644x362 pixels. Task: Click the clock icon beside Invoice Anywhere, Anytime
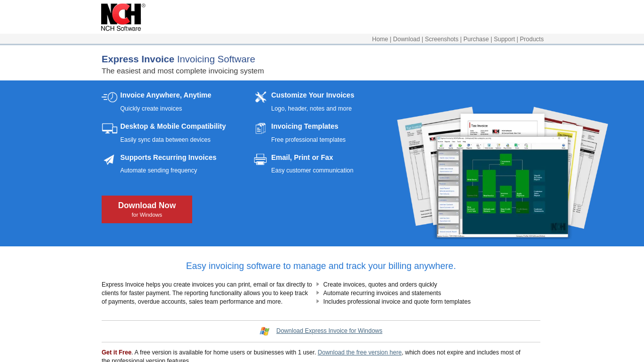110,97
